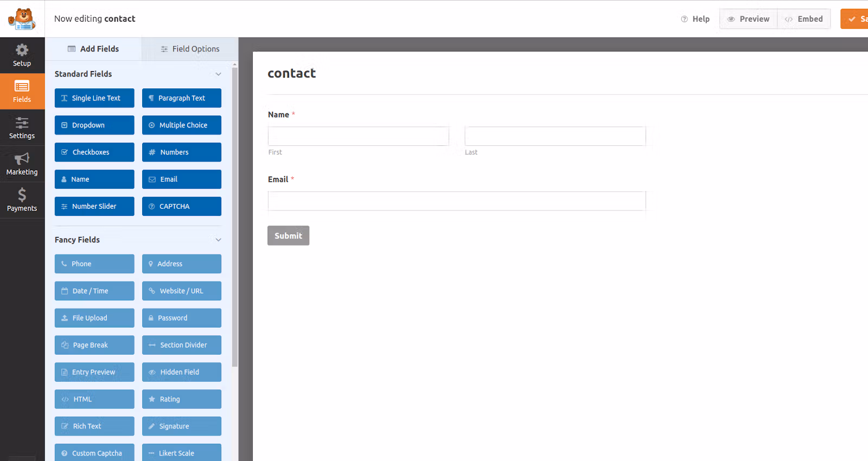
Task: Add a Rating field
Action: tap(182, 400)
